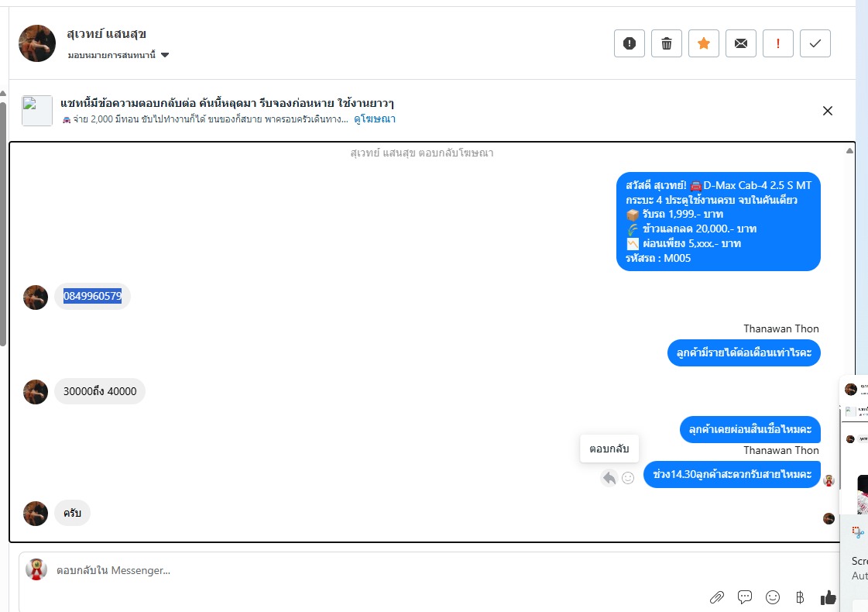Image resolution: width=868 pixels, height=612 pixels.
Task: Open emoji picker in reply toolbar
Action: click(772, 597)
